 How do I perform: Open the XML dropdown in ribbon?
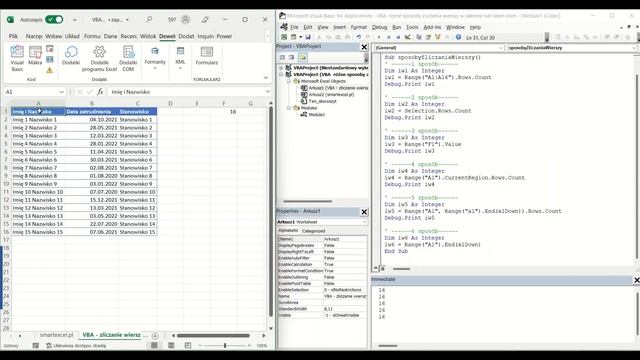pyautogui.click(x=180, y=58)
